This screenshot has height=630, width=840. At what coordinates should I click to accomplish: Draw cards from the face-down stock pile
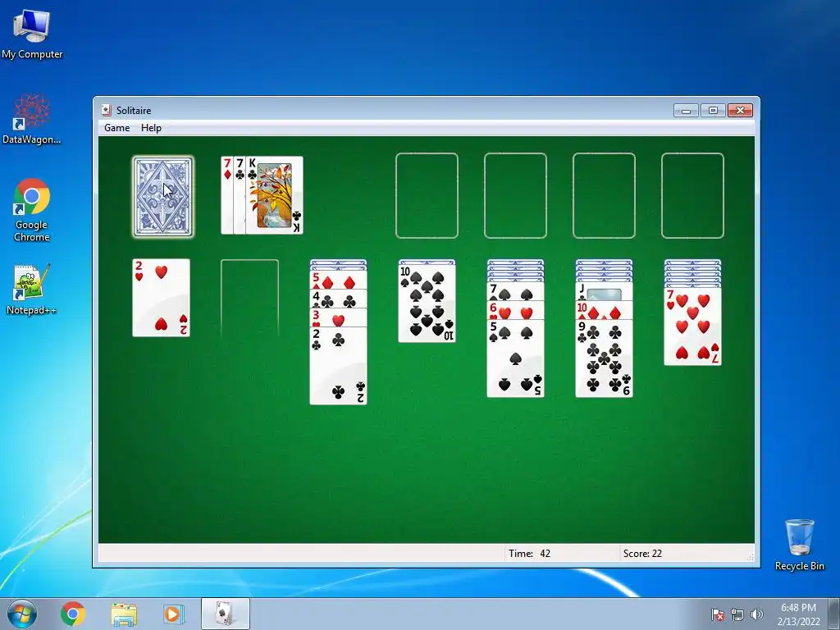click(x=163, y=196)
